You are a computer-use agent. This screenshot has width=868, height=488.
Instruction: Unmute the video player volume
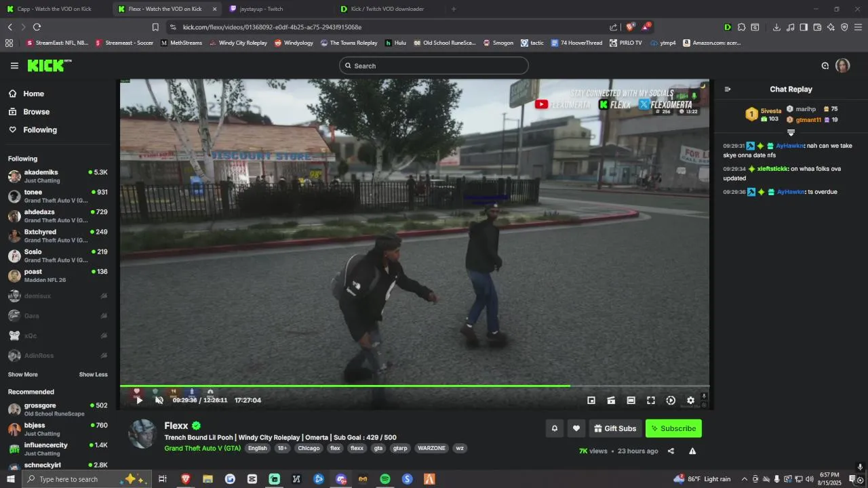(159, 401)
